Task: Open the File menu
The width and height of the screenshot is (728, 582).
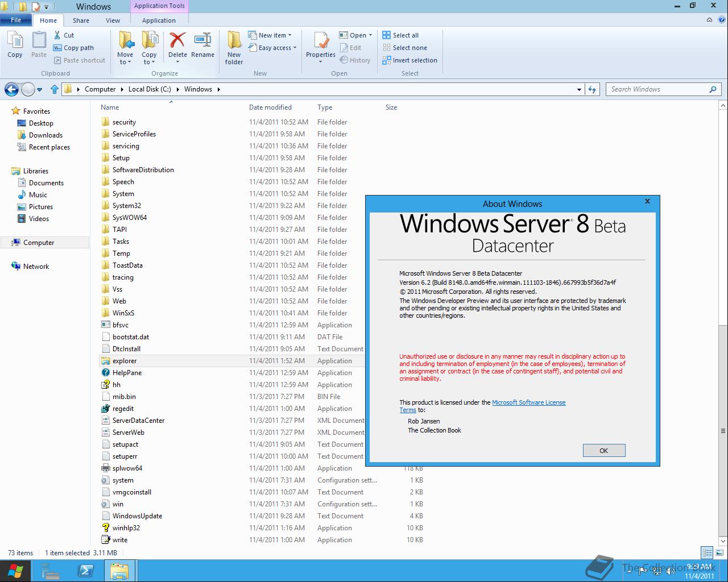Action: point(16,20)
